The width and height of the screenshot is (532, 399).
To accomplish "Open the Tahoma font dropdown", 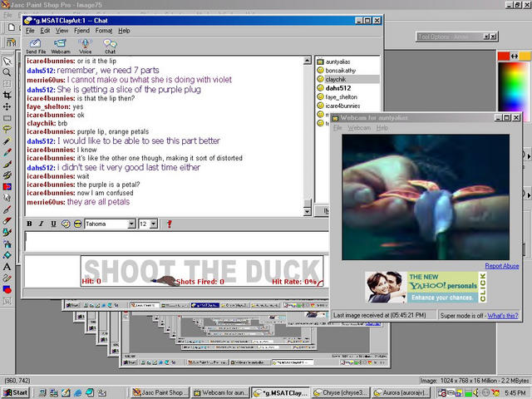I will click(131, 224).
